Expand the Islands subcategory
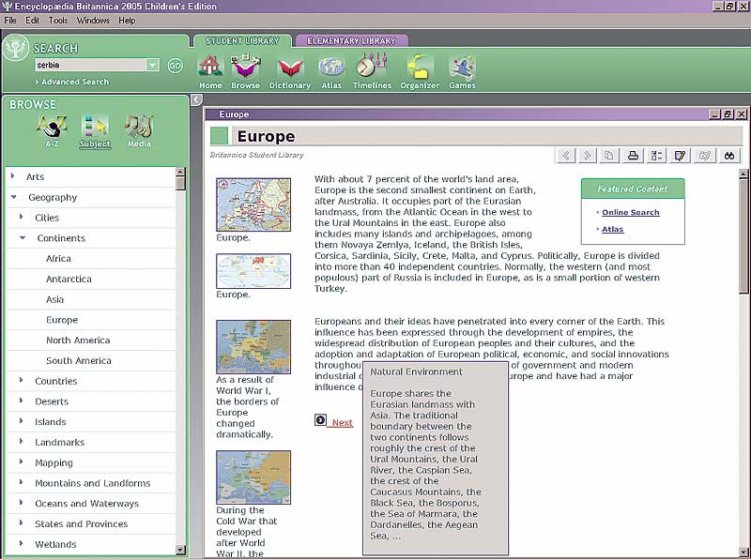 pos(21,421)
